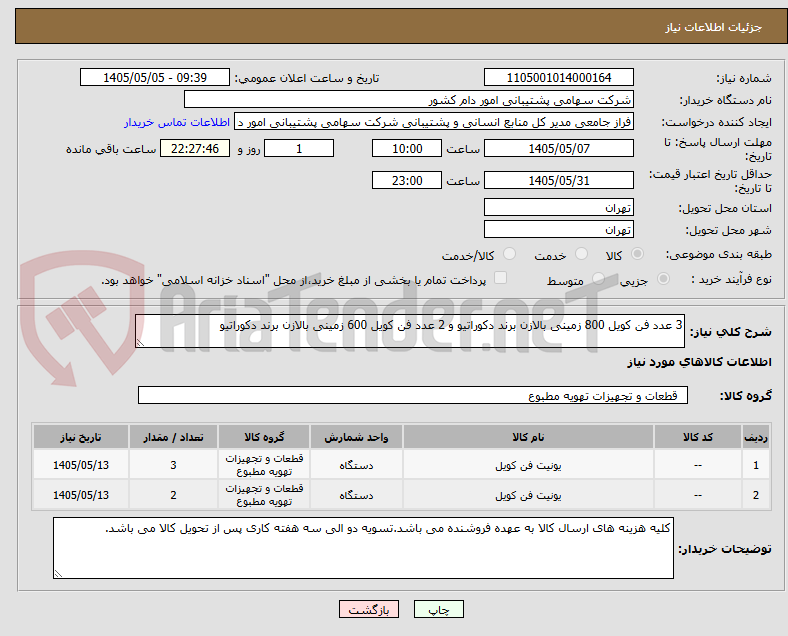Click the announcement date field 1405/05/05 - 09:39

pos(155,77)
